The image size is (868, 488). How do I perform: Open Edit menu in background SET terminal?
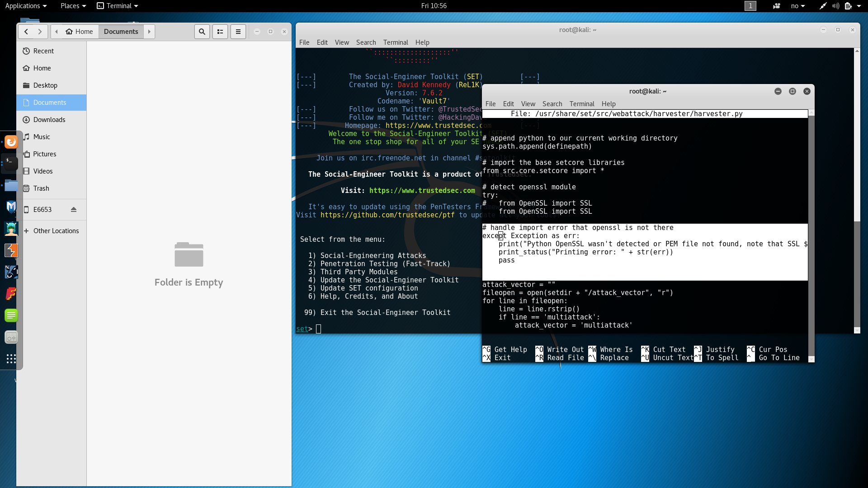pyautogui.click(x=322, y=42)
